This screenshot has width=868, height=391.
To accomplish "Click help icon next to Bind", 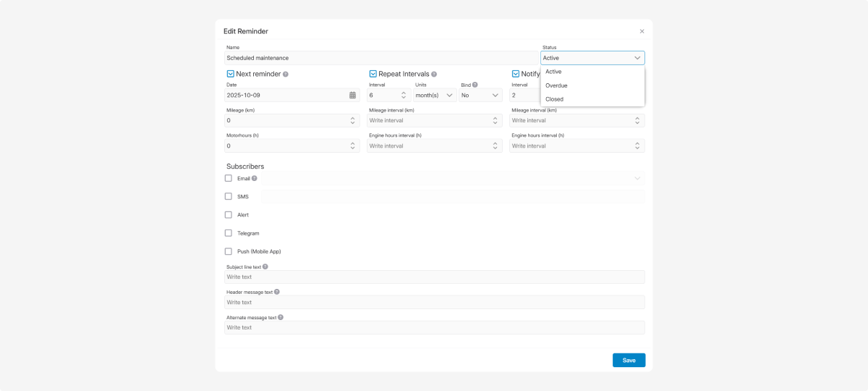I will coord(475,85).
